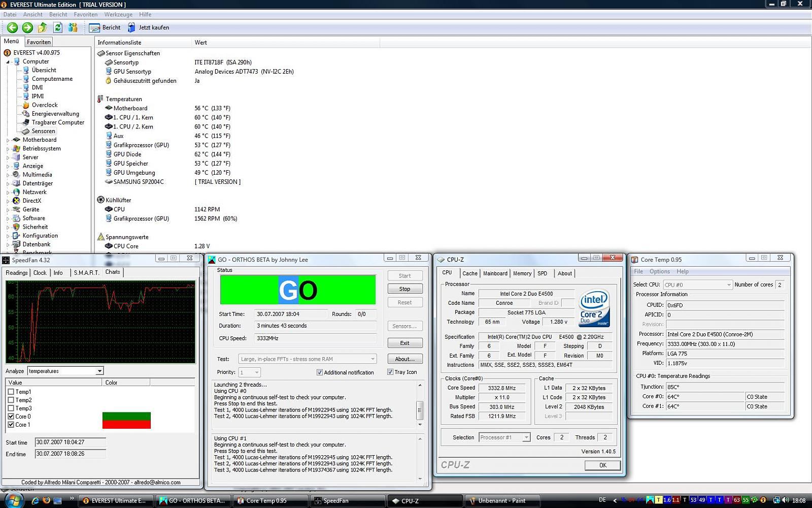Screen dimensions: 812x508
Task: Uncheck Core 0 in SpeedFan chart list
Action: (11, 416)
